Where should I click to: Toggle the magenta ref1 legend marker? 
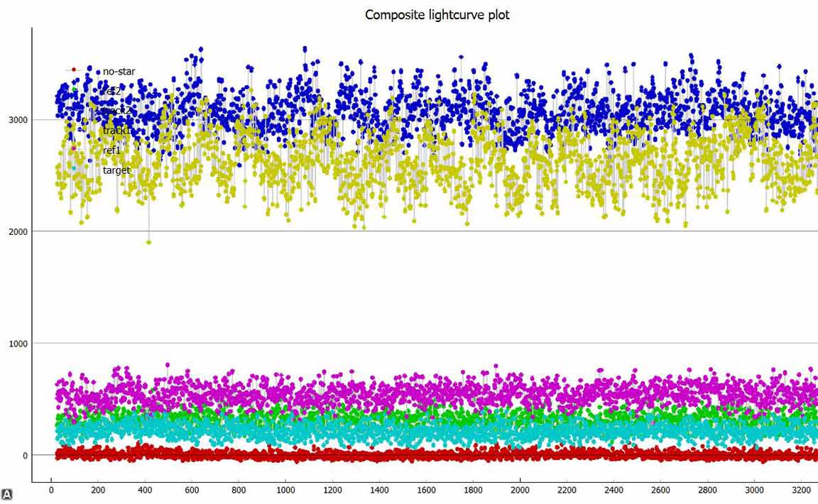coord(74,149)
